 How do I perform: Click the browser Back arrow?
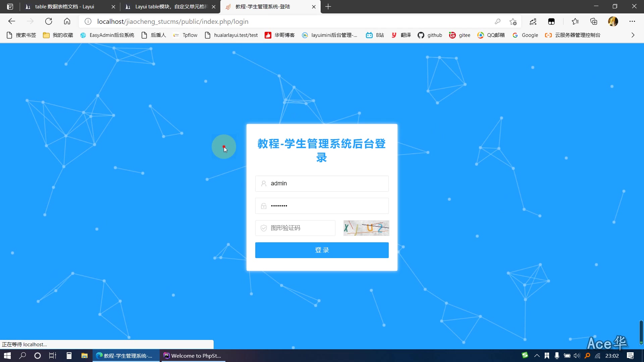12,21
